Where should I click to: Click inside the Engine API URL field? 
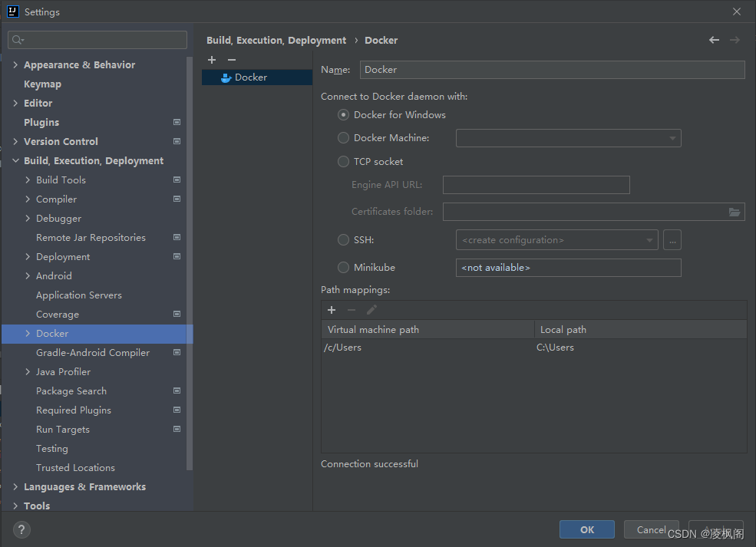pyautogui.click(x=536, y=185)
